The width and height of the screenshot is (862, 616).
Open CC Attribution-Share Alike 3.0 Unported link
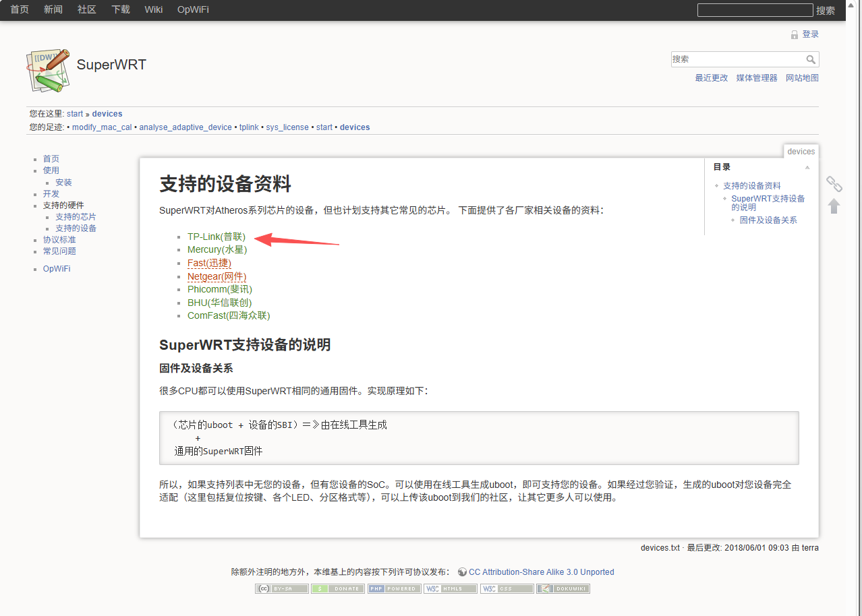[542, 572]
